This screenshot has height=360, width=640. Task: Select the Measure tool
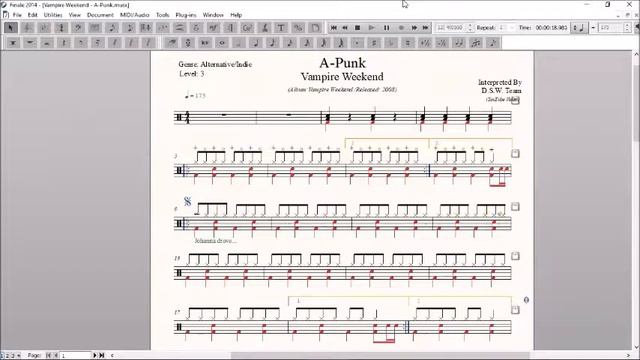95,28
